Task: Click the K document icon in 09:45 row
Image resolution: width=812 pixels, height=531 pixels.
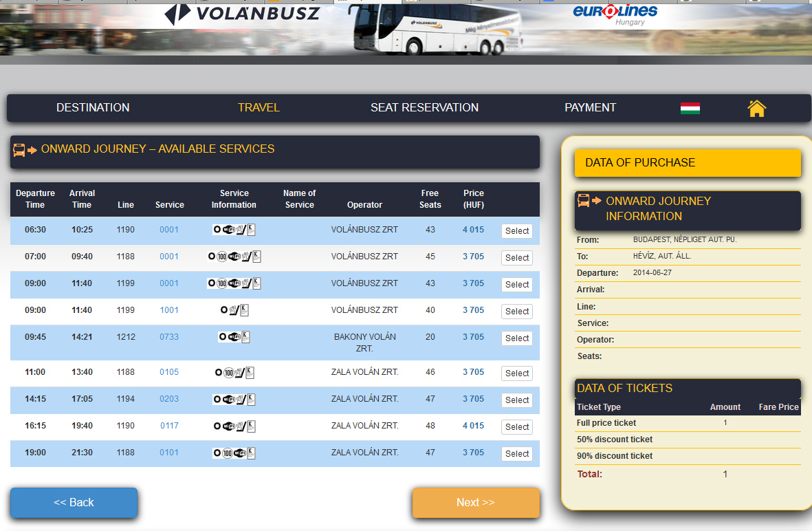Action: point(245,337)
